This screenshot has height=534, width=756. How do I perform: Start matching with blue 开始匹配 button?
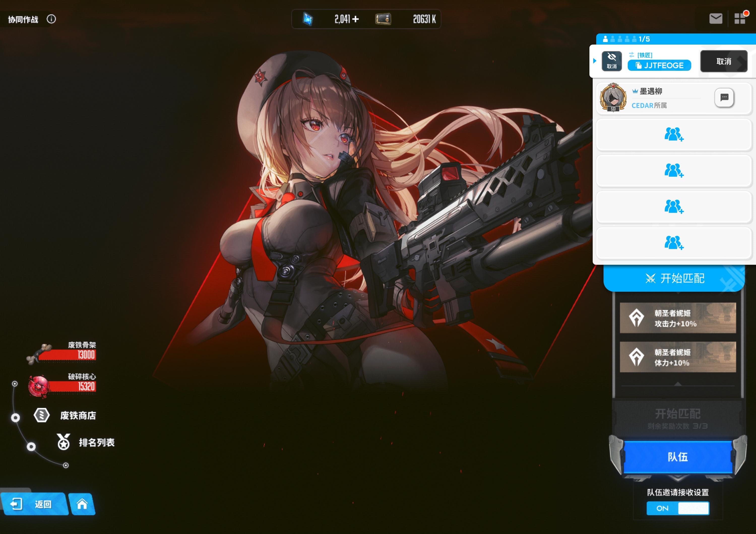click(x=674, y=278)
